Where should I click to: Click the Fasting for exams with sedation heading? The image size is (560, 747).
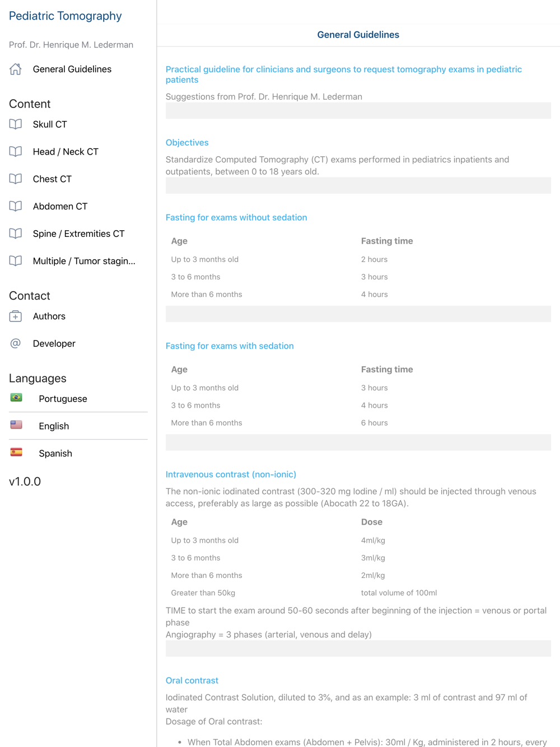pos(230,346)
